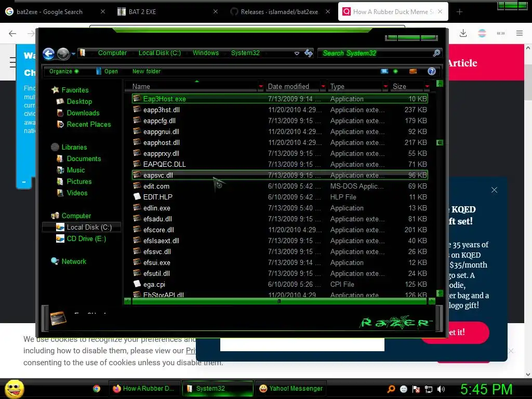Click the Chrome icon on the taskbar
The image size is (532, 399).
[x=97, y=389]
